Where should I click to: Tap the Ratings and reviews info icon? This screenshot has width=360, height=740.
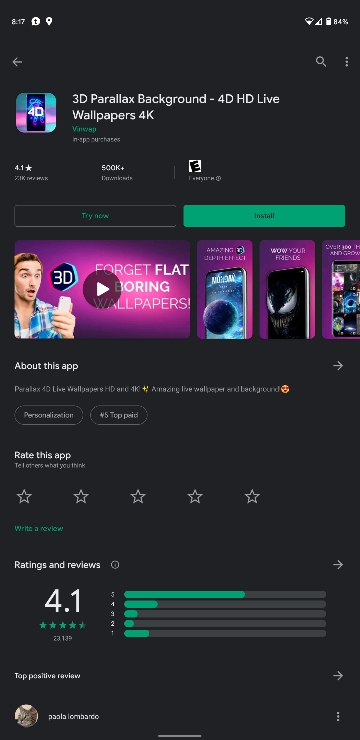tap(115, 565)
